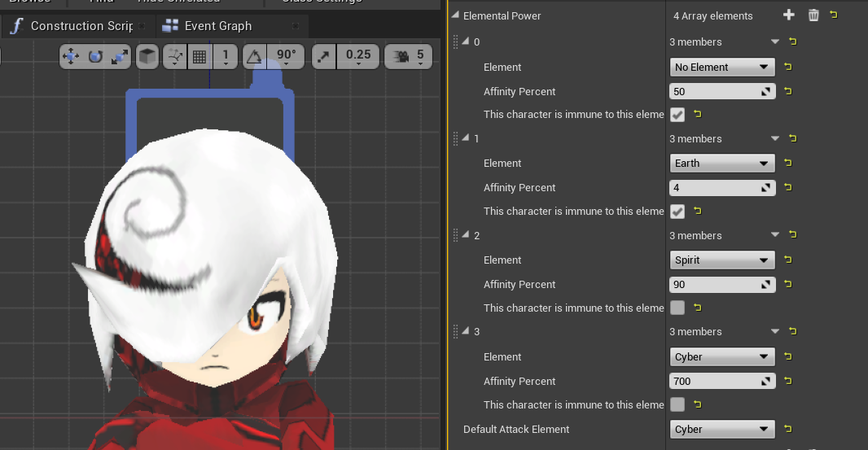Collapse array element 3

(466, 331)
